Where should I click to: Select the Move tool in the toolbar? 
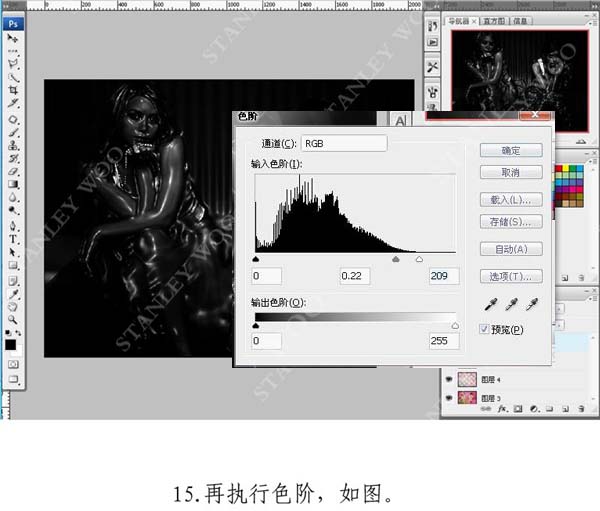tap(14, 38)
